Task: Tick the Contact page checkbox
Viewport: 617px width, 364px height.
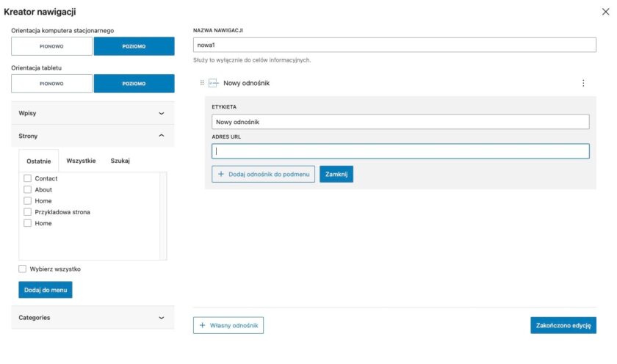Action: point(28,178)
